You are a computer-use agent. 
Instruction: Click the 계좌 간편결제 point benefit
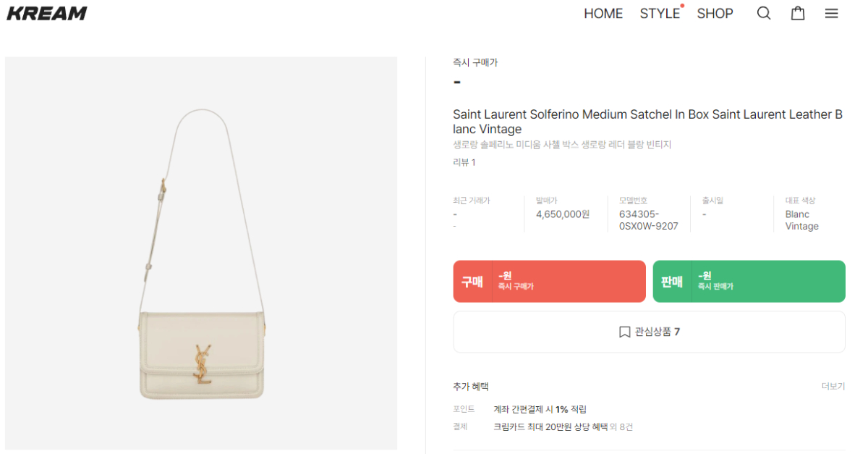point(540,409)
